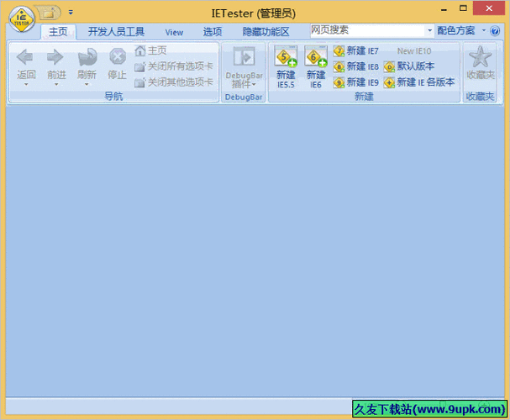Click 默认版本 default version icon

click(x=389, y=66)
